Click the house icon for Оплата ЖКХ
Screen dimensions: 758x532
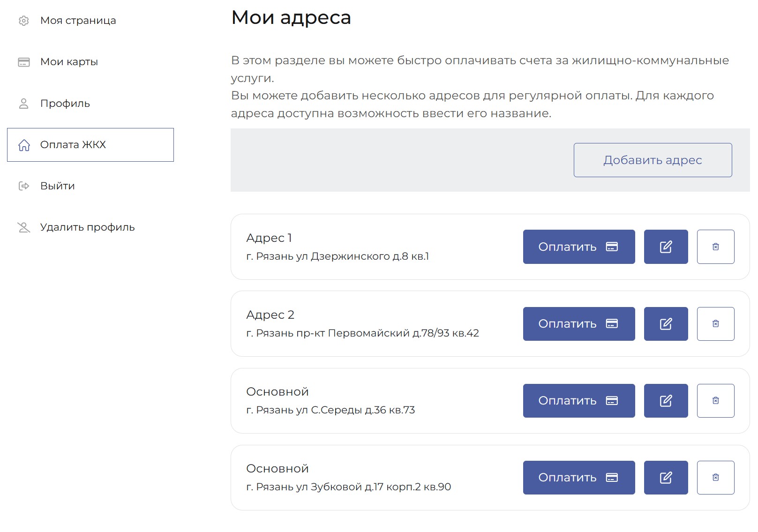(x=24, y=145)
